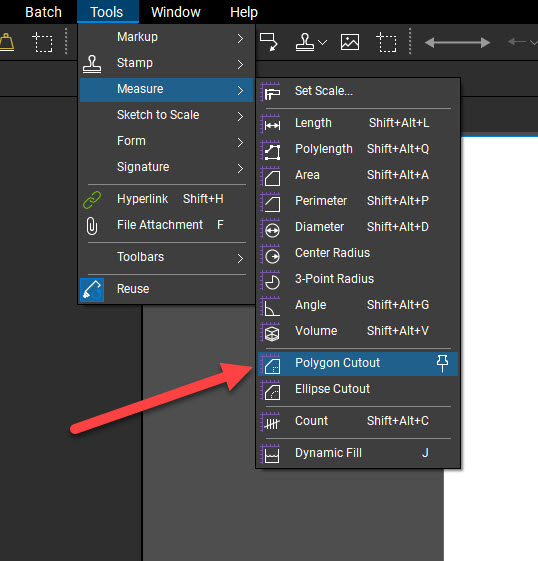Open the Window menu
Screen dimensions: 538x561
click(x=176, y=12)
